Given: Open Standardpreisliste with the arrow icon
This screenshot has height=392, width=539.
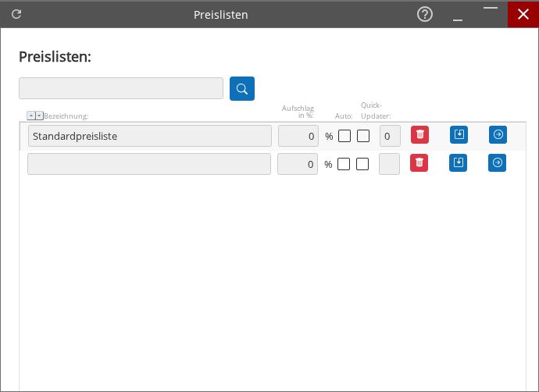Looking at the screenshot, I should click(x=498, y=135).
